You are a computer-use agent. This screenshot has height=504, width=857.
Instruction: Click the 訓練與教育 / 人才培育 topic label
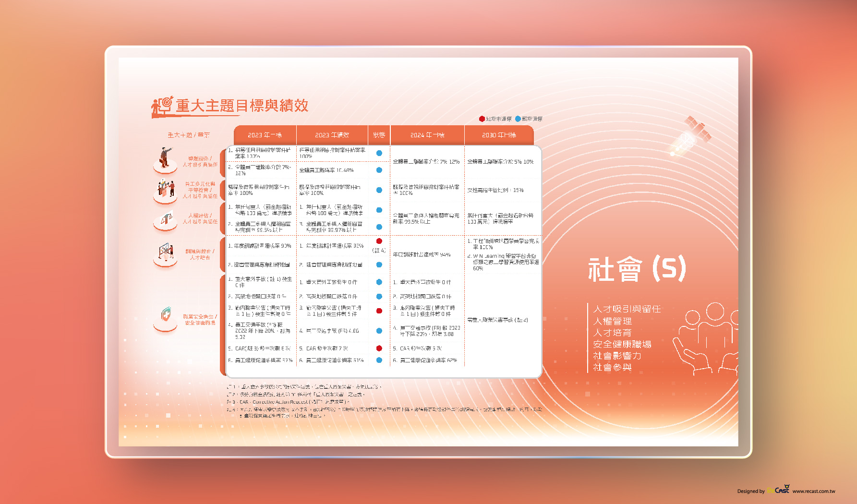200,254
